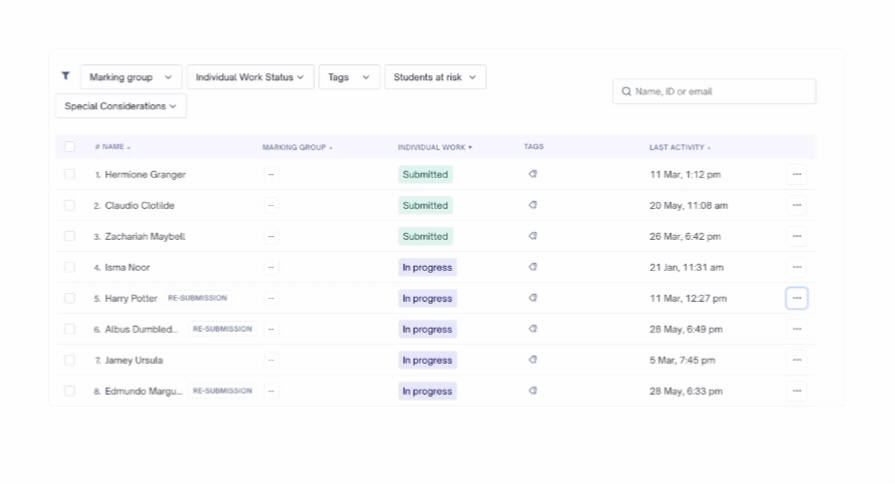Open ellipsis menu for Edmundo row
This screenshot has height=484, width=895.
[x=797, y=391]
